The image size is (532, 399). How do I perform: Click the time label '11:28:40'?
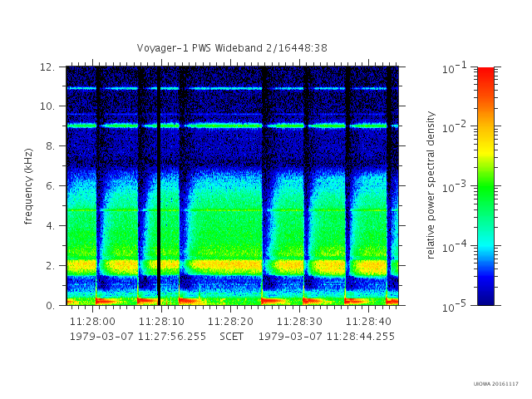pyautogui.click(x=368, y=322)
